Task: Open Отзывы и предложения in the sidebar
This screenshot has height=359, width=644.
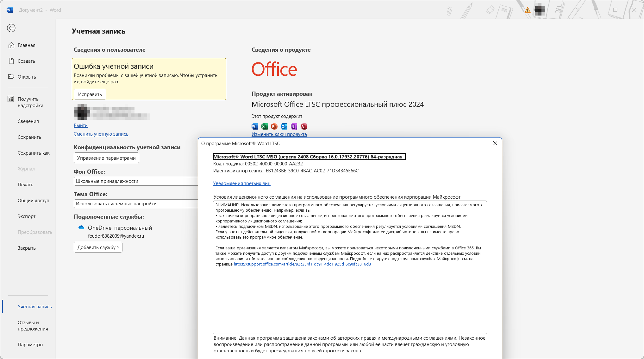Action: click(x=33, y=326)
